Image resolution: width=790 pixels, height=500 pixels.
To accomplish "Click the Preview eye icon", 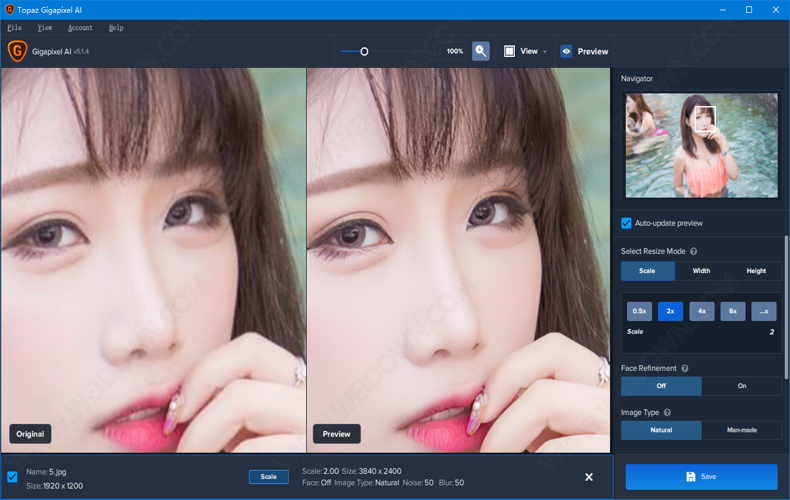I will point(566,51).
